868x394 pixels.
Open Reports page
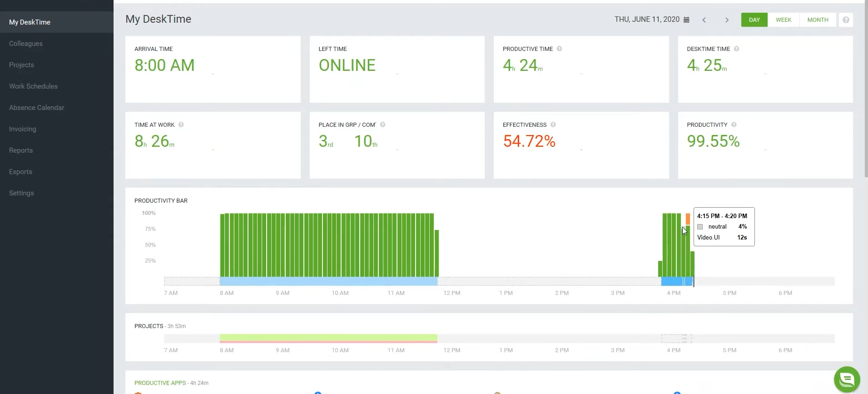coord(57,150)
